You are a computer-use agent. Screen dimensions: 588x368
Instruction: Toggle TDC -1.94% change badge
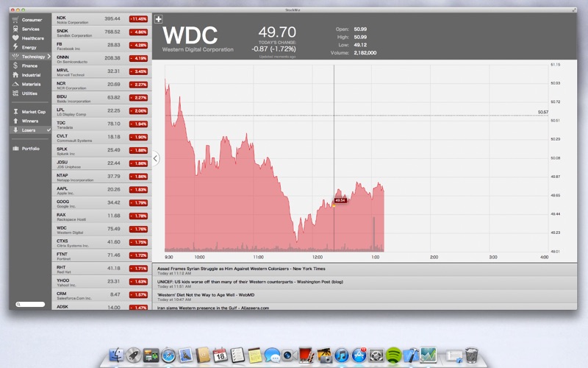click(x=138, y=124)
